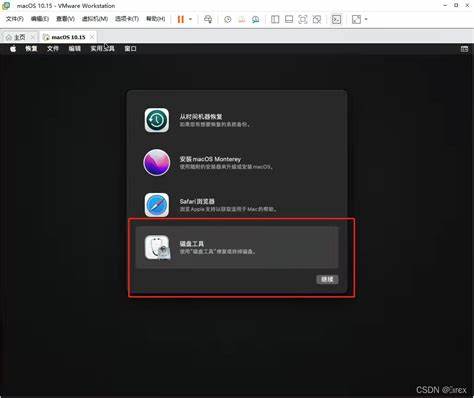The width and height of the screenshot is (474, 398).
Task: Take a snapshot using the clock icon
Action: (228, 19)
